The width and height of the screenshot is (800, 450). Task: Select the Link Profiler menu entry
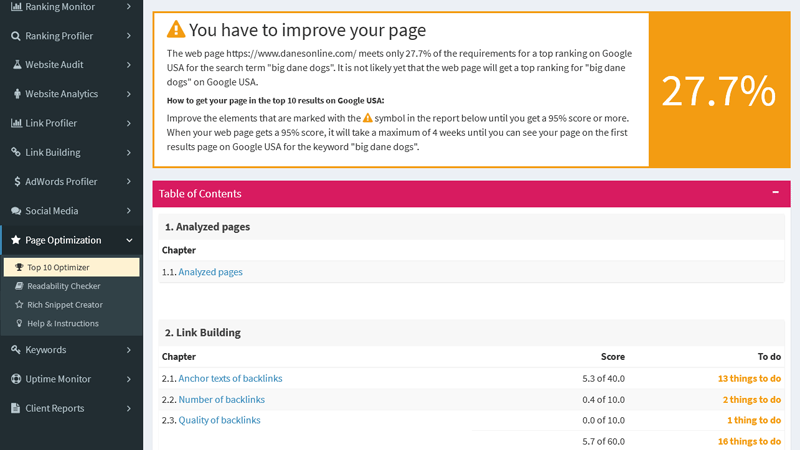(x=71, y=123)
